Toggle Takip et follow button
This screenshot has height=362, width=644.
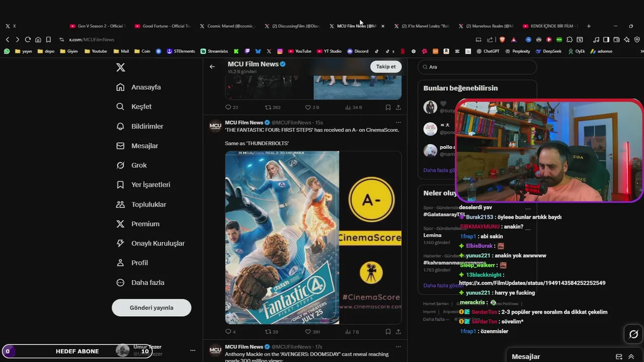tap(386, 66)
